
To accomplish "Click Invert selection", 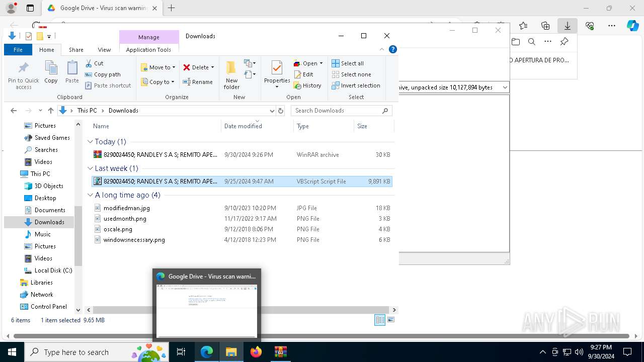I will point(356,85).
